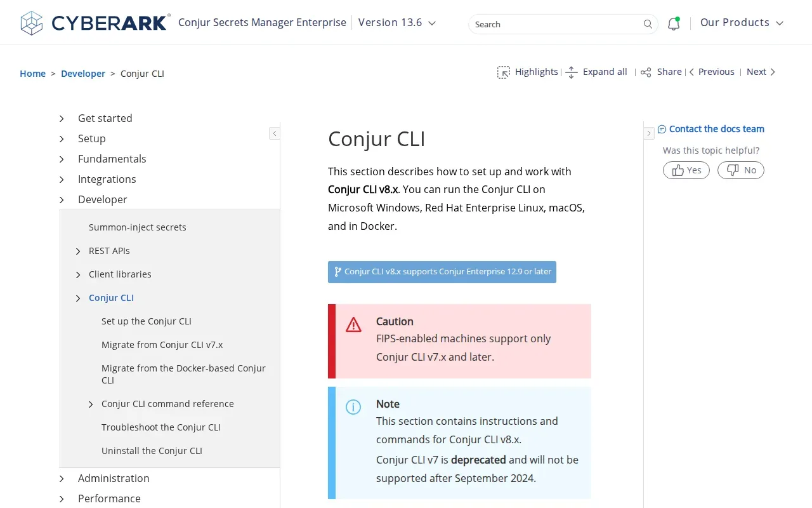
Task: Click the Expand all icon
Action: (x=572, y=72)
